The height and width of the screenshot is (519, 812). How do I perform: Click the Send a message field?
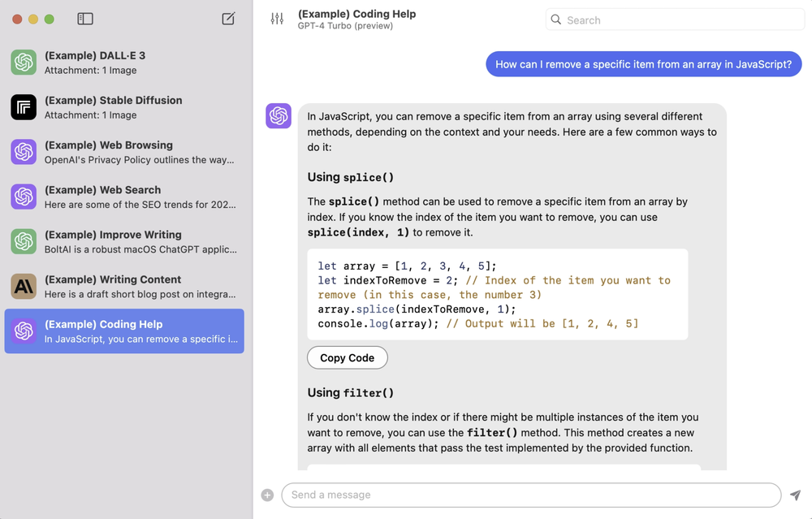[x=531, y=495]
